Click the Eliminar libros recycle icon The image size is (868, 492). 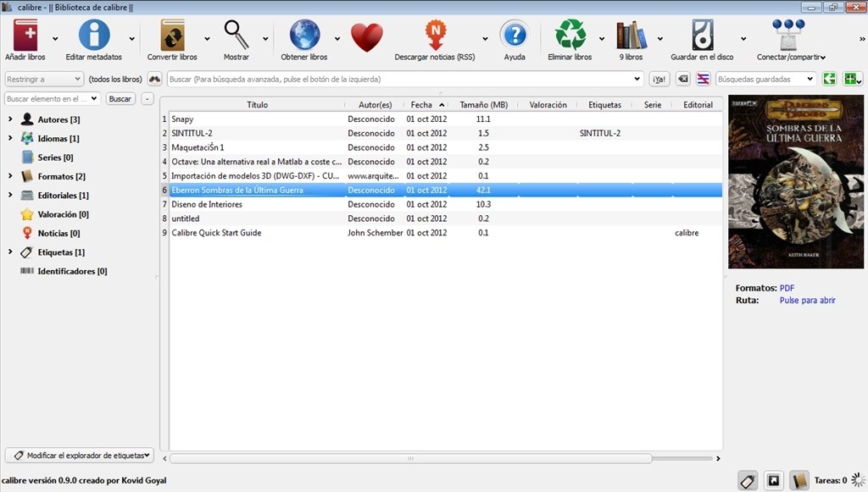pos(570,37)
